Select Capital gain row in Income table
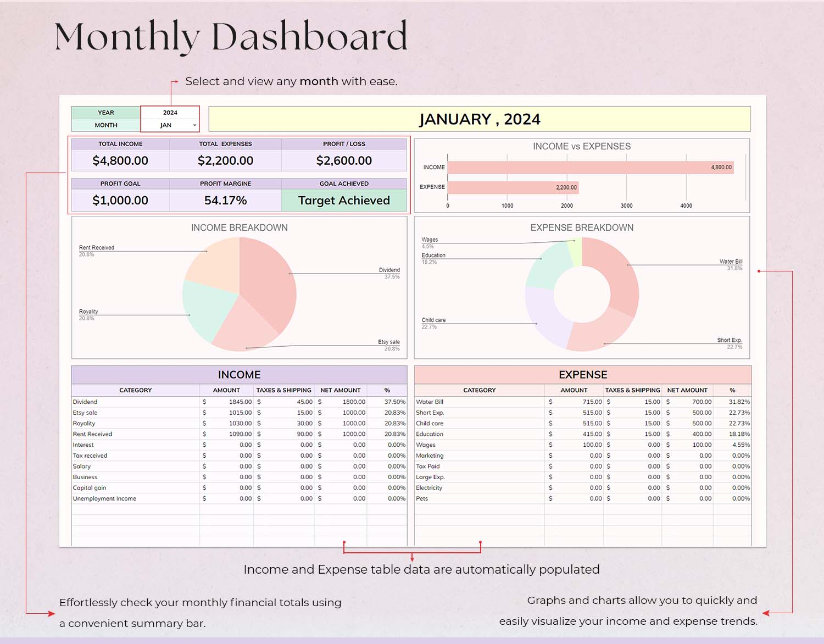Viewport: 824px width, 644px height. (x=239, y=487)
